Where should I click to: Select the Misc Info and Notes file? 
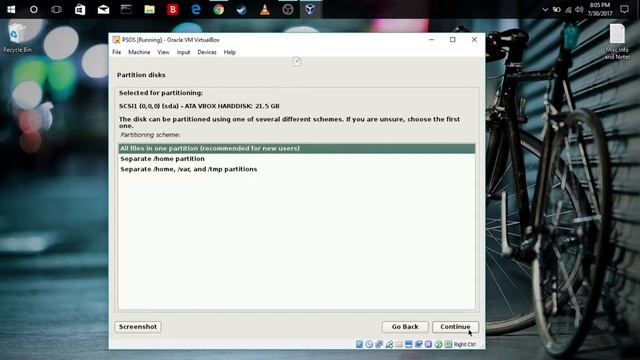coord(617,42)
